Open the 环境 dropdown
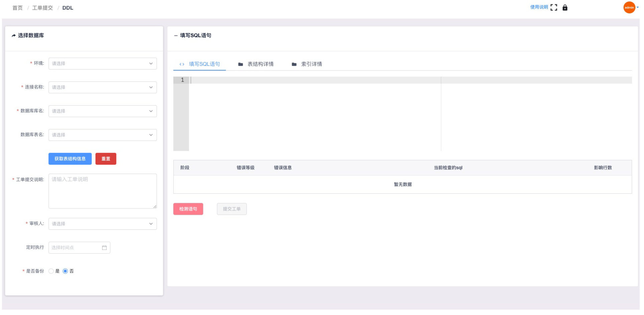The height and width of the screenshot is (315, 644). pos(102,63)
